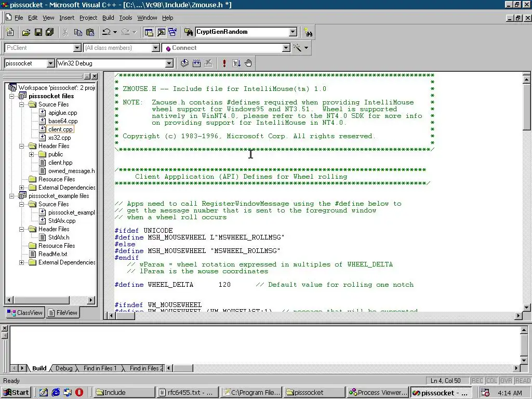532x399 pixels.
Task: Toggle the Workspace pane visibility button
Action: 149,32
